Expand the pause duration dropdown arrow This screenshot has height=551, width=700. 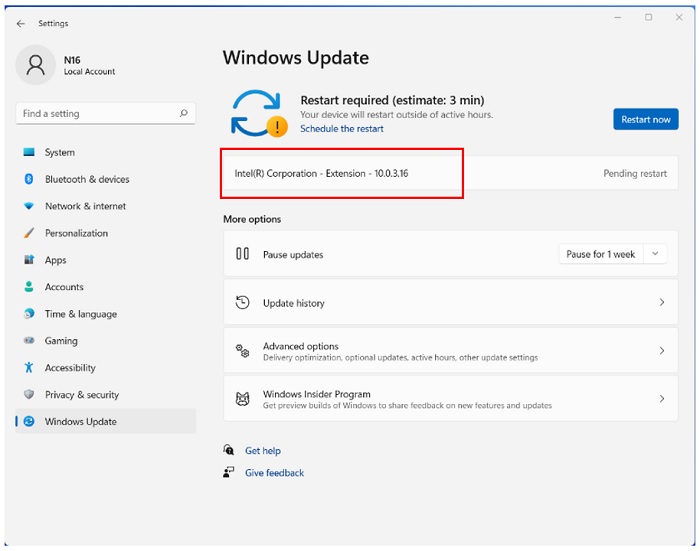[655, 254]
